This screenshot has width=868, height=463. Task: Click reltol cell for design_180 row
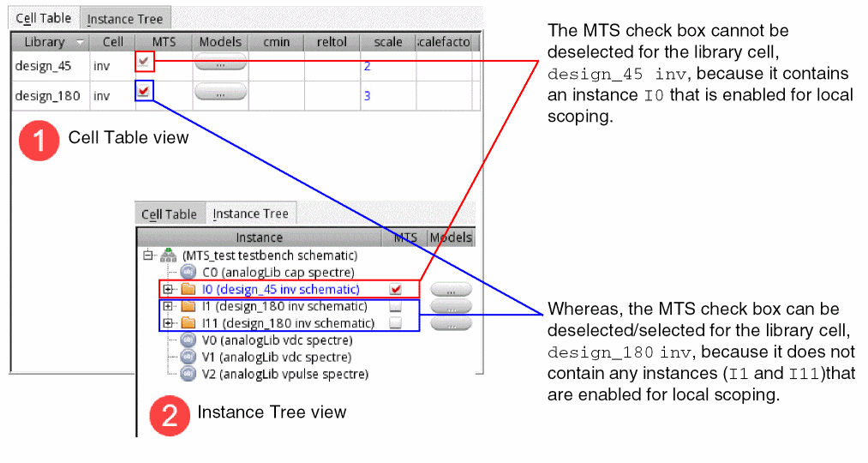point(332,96)
